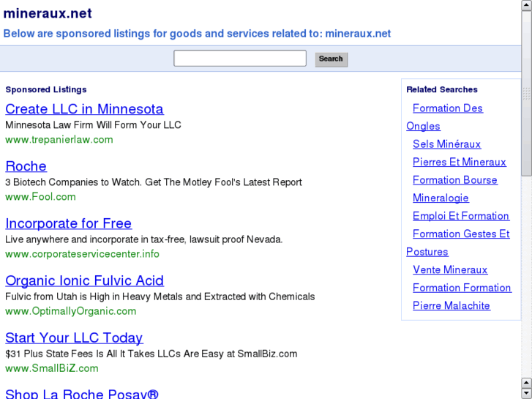Click the search text input field
This screenshot has height=399, width=532.
coord(240,59)
